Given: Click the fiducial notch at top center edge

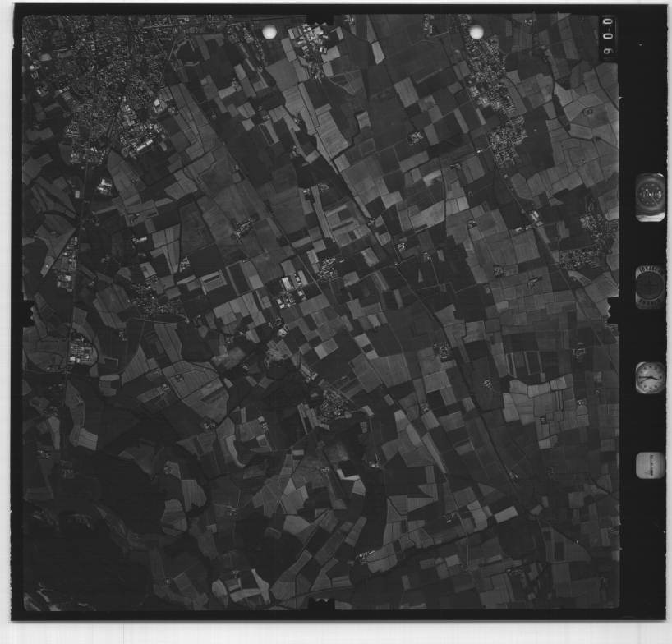Looking at the screenshot, I should [x=322, y=17].
